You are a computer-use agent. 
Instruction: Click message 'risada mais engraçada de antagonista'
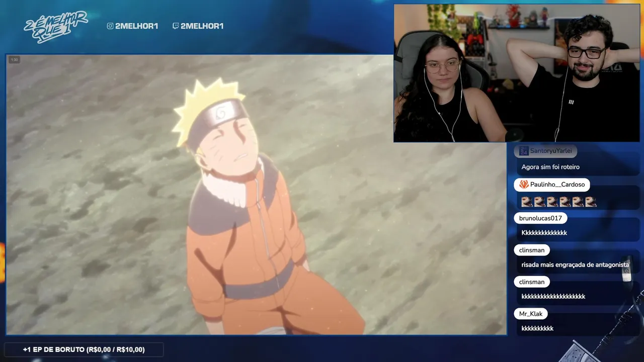tap(575, 264)
